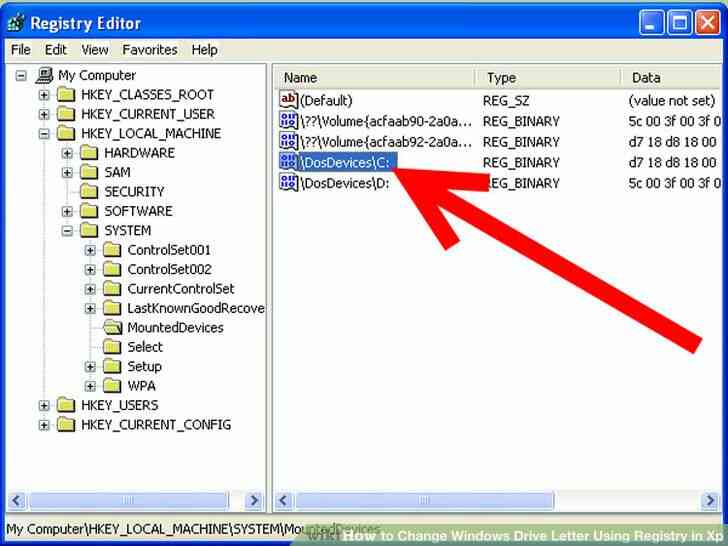Viewport: 728px width, 546px height.
Task: Click the HKEY_CURRENT_CONFIG folder icon
Action: (x=66, y=425)
